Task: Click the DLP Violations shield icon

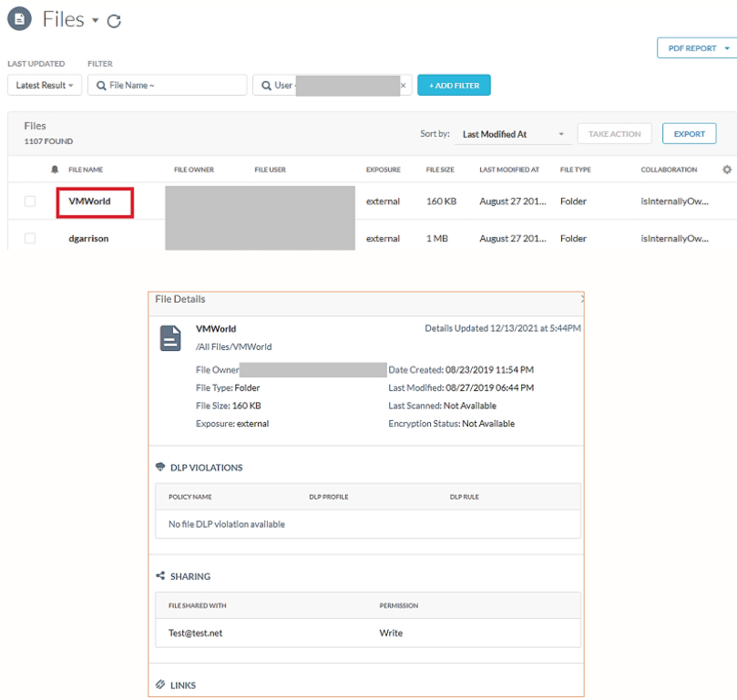Action: (x=160, y=467)
